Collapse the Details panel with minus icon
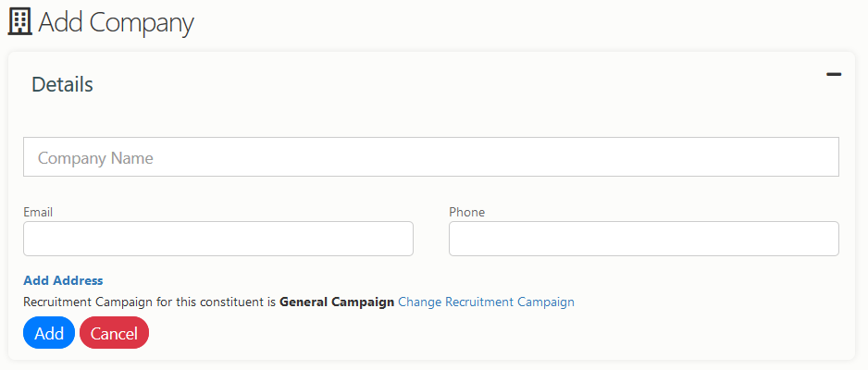This screenshot has height=370, width=868. (x=834, y=74)
